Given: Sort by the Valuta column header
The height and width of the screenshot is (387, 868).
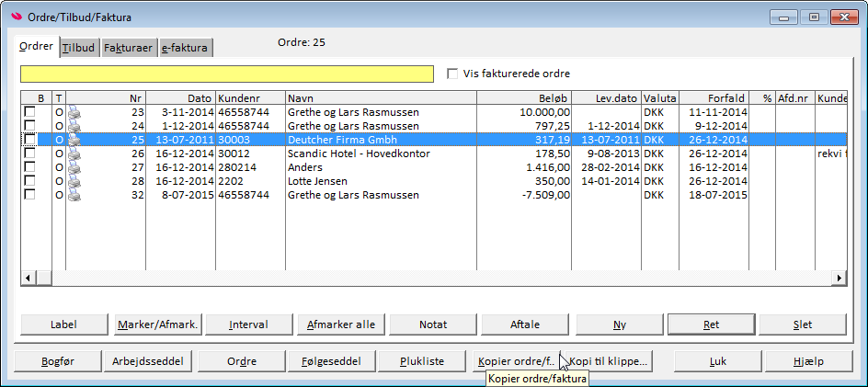Looking at the screenshot, I should (x=660, y=98).
